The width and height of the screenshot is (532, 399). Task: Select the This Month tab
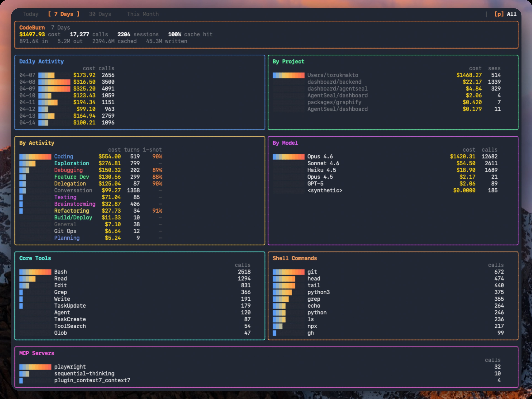143,14
